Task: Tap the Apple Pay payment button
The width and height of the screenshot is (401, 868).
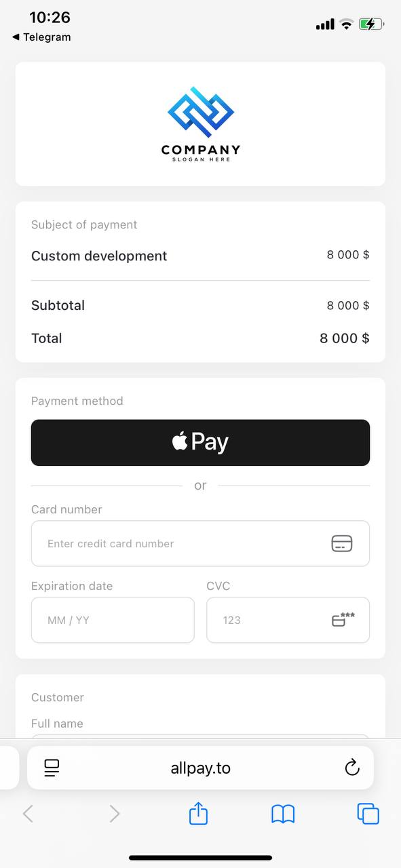Action: pyautogui.click(x=200, y=442)
